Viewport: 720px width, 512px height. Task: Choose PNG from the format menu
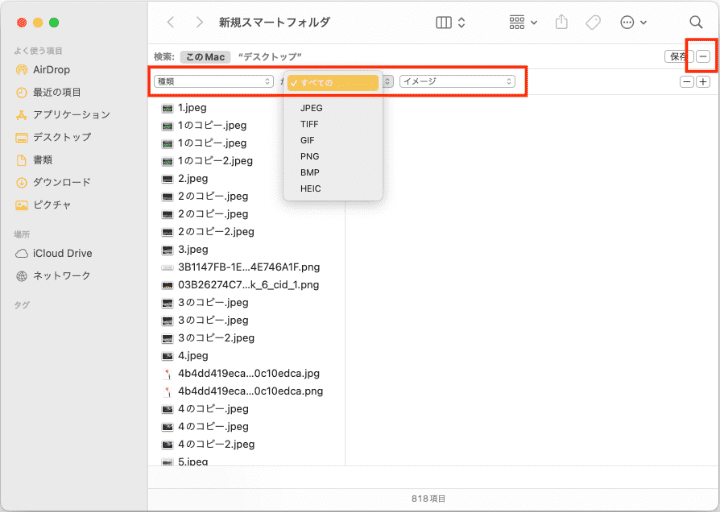[310, 156]
